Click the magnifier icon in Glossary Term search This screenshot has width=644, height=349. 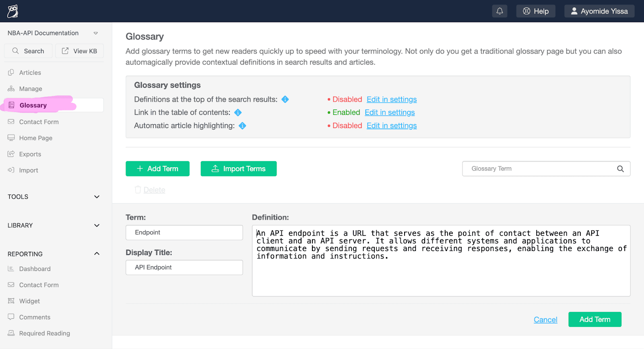[620, 169]
